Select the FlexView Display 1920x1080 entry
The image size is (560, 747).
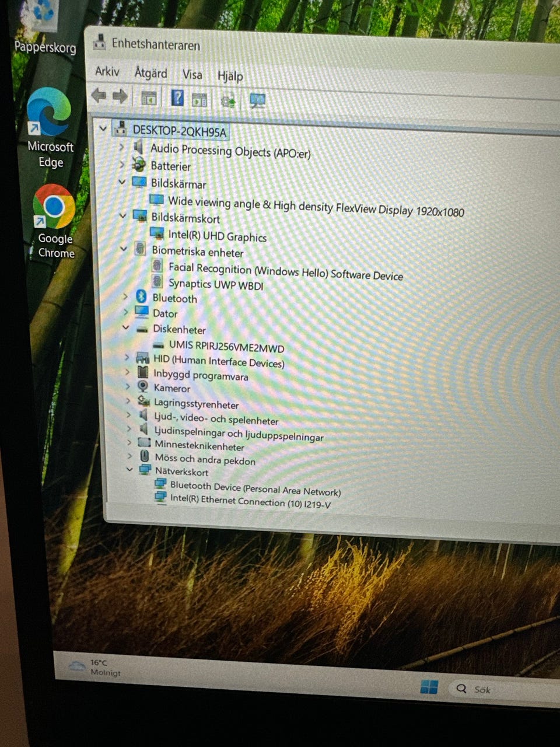(x=316, y=206)
